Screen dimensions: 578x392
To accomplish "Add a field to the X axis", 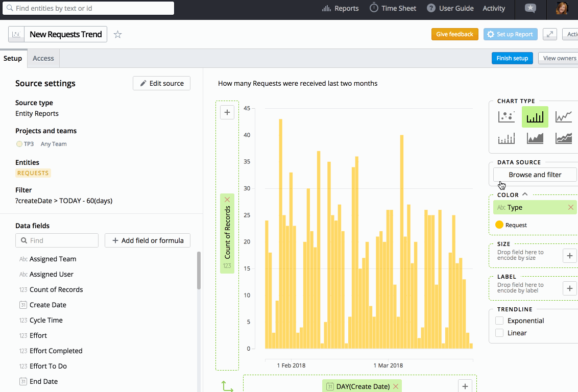I will tap(465, 386).
